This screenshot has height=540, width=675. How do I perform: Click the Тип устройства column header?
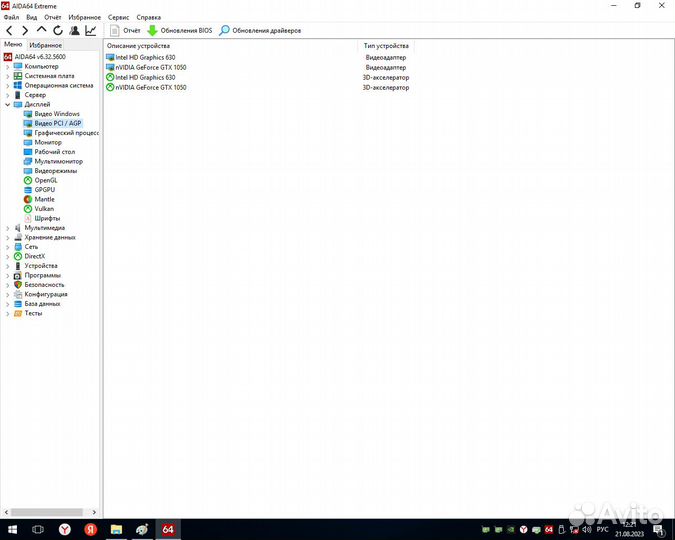385,46
